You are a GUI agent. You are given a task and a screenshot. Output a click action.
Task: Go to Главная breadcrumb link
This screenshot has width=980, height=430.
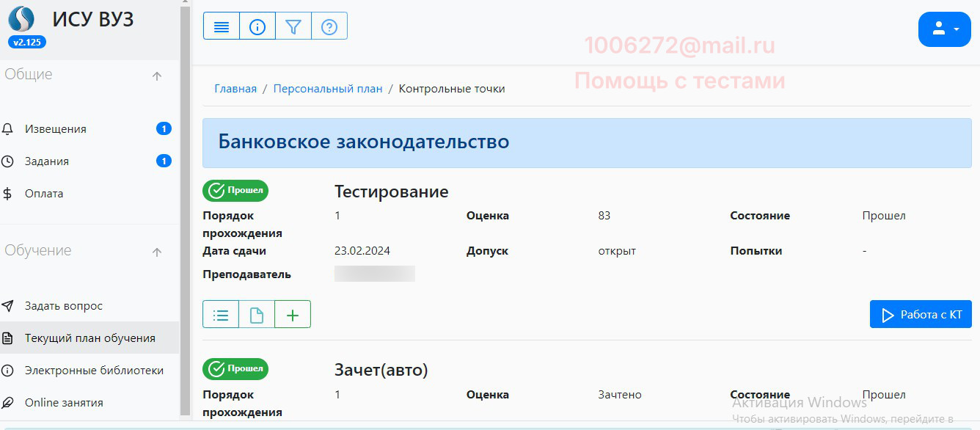click(x=235, y=89)
